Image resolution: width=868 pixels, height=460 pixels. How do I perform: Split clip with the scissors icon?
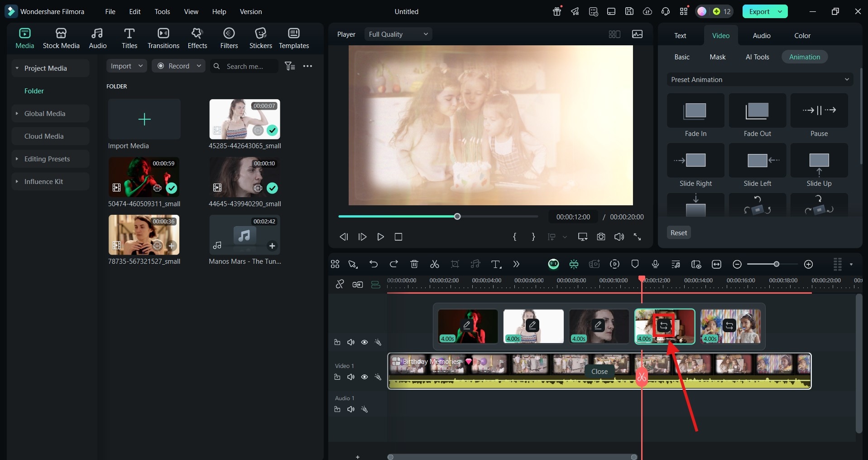pos(434,264)
